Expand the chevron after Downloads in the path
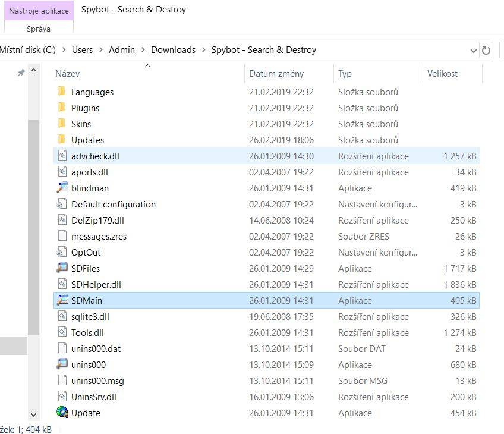Viewport: 504px width, 434px height. pyautogui.click(x=203, y=50)
